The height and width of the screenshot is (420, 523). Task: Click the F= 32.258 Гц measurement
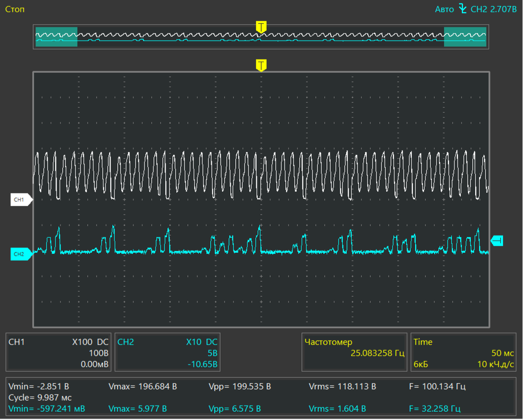point(435,409)
